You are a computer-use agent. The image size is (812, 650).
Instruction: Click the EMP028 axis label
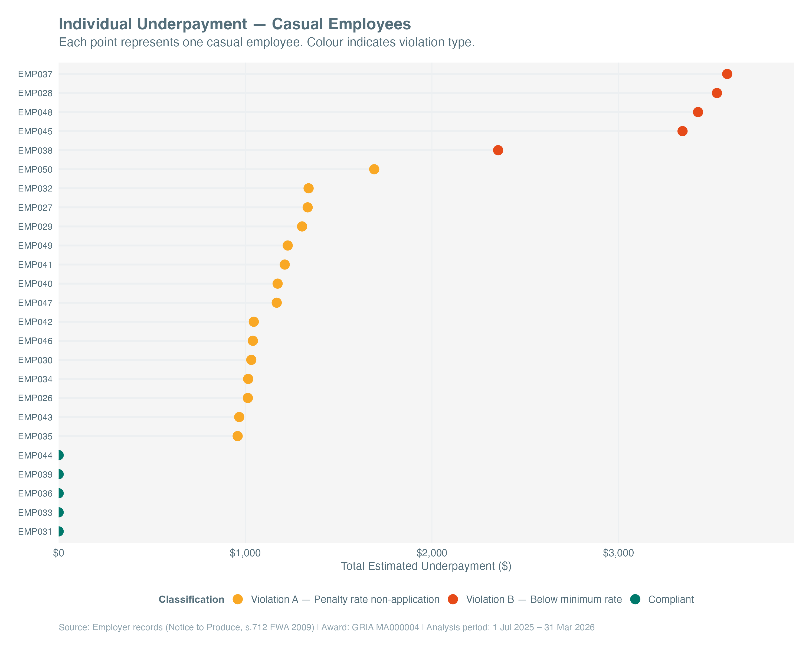point(35,93)
